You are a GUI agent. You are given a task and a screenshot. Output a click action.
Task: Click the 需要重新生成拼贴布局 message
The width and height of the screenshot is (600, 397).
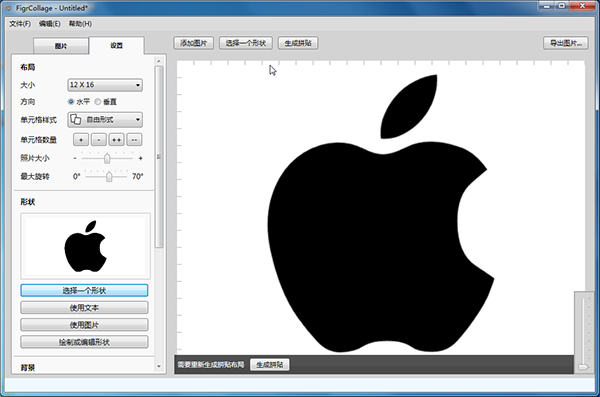coord(211,365)
